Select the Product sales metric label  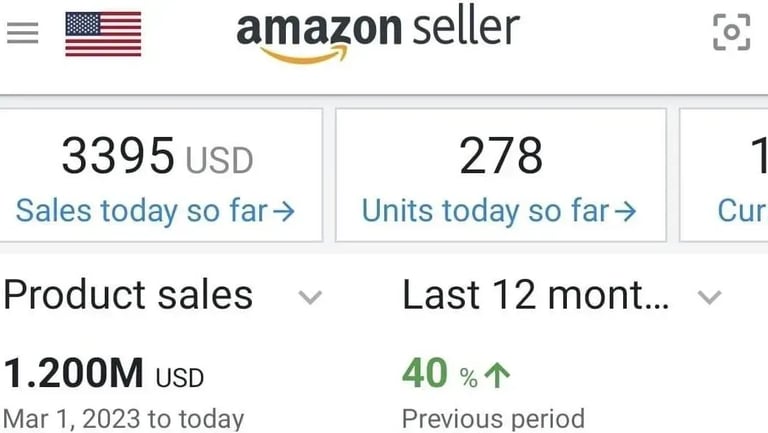tap(128, 295)
